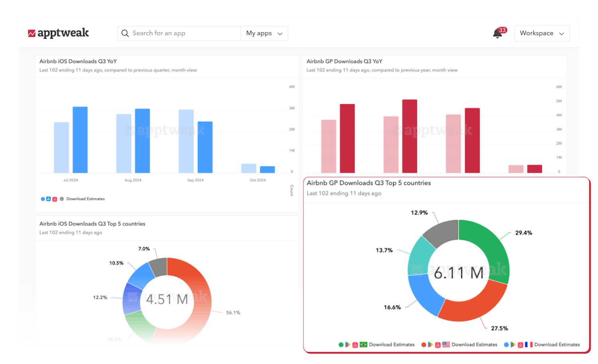
Task: Open the search chevron next to My apps
Action: click(x=280, y=33)
